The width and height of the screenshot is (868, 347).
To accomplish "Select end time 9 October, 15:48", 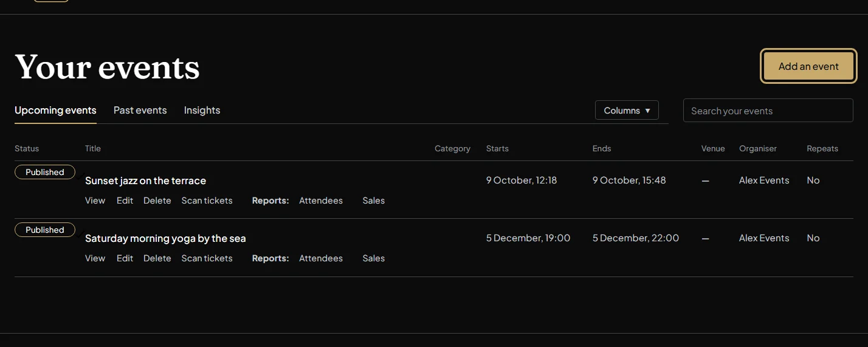I will (629, 180).
